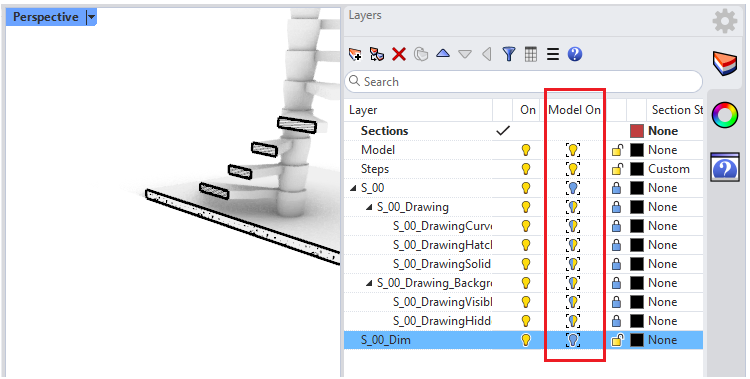750x379 pixels.
Task: Turn off S_00_DrawingVisible layer On bulb
Action: pos(526,302)
